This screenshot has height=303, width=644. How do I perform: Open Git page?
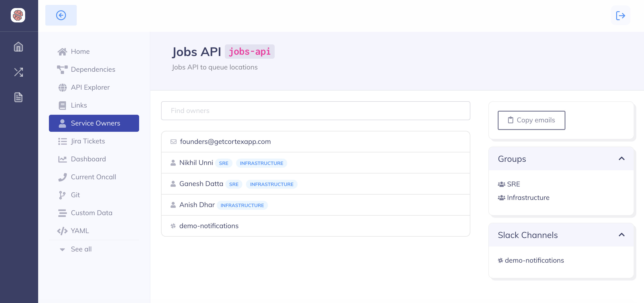[x=94, y=195]
